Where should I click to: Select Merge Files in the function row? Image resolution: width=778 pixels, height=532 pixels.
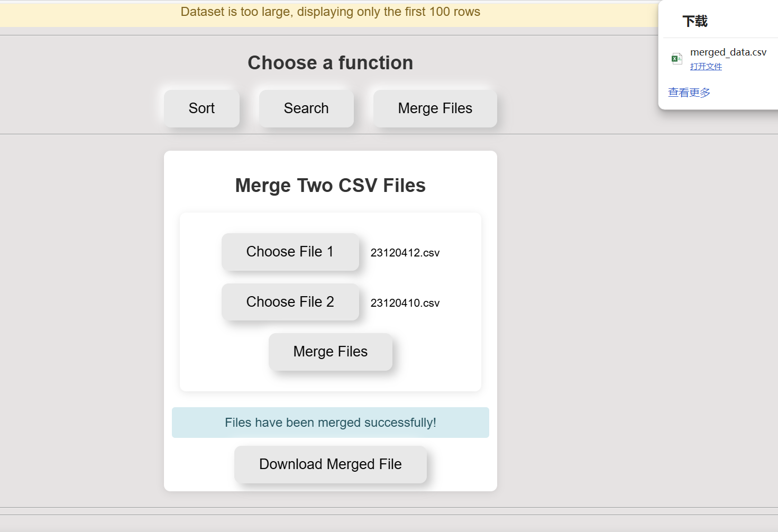click(435, 108)
